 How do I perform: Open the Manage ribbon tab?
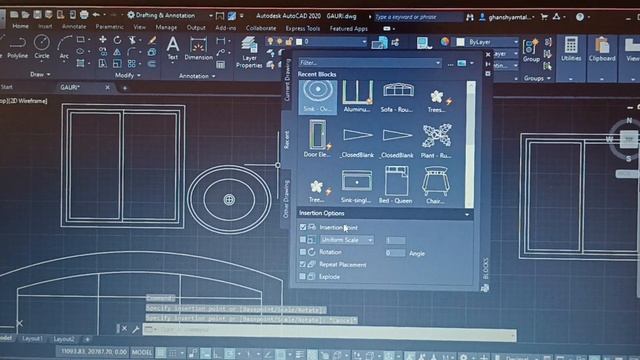click(x=166, y=27)
